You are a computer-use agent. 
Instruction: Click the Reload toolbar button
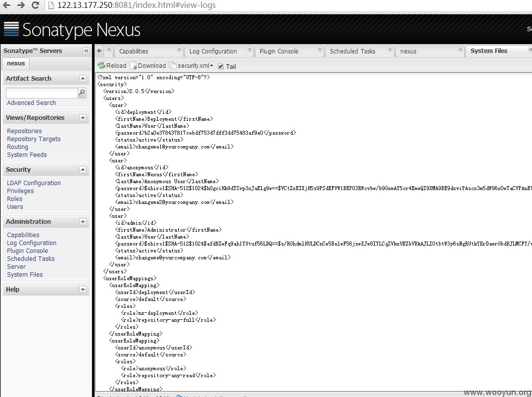click(112, 65)
